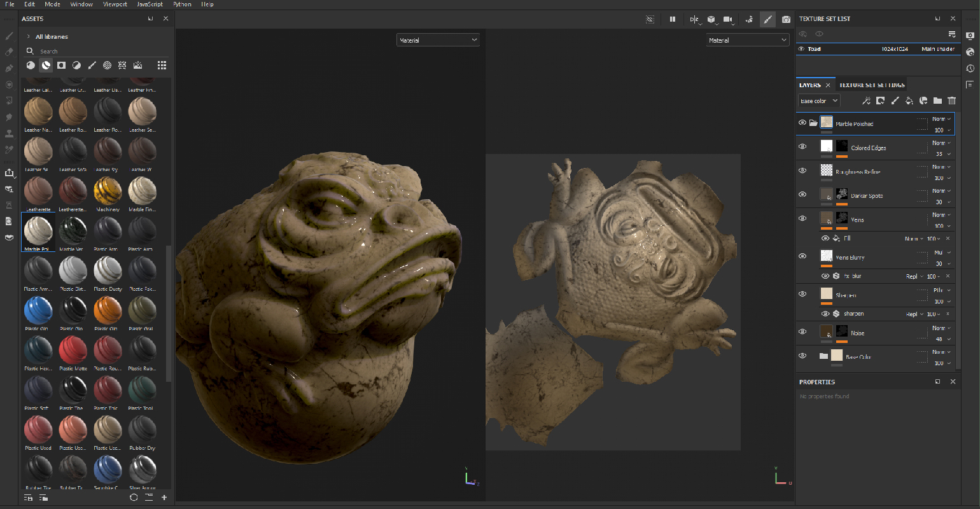Hide the Colored Edges layer
980x509 pixels.
click(x=802, y=146)
